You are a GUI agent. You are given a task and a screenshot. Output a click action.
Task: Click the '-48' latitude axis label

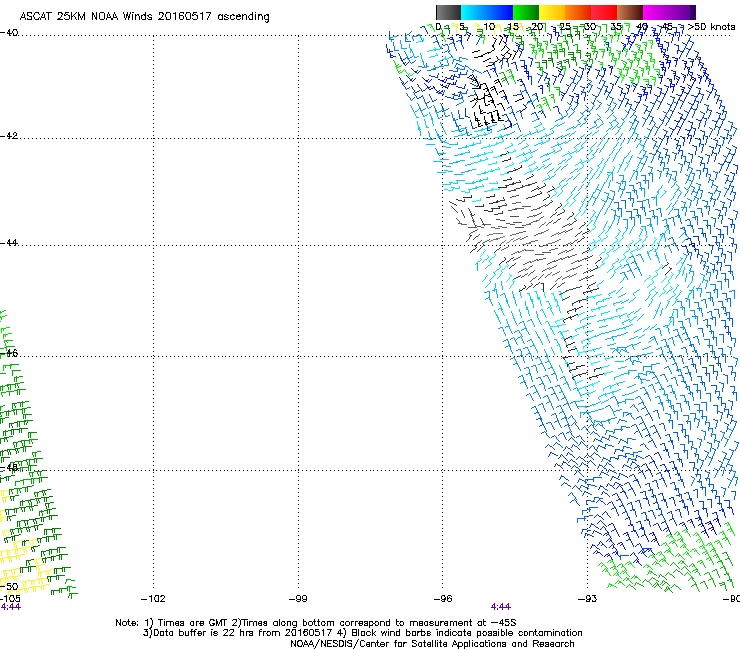pyautogui.click(x=9, y=467)
